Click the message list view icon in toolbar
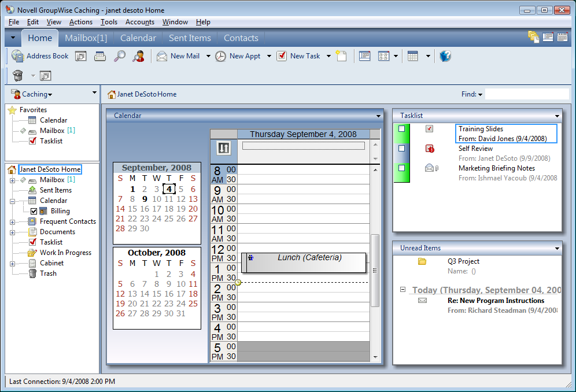 tap(364, 56)
